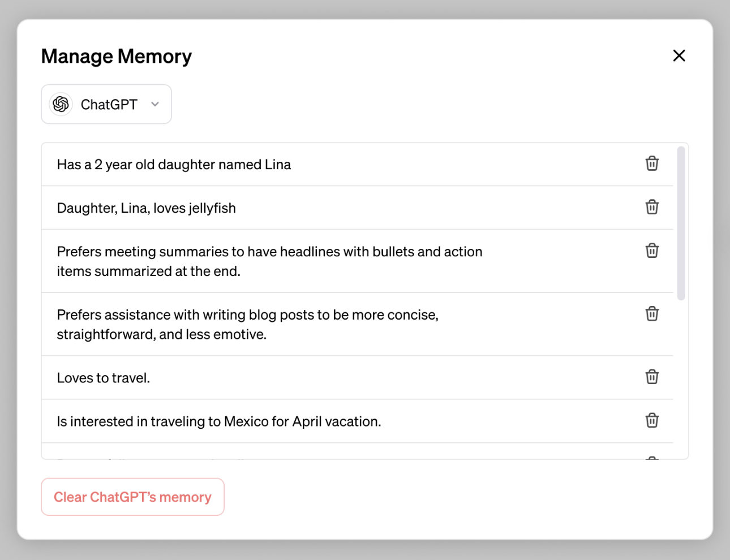730x560 pixels.
Task: Click the blog posts preference text
Action: pyautogui.click(x=247, y=324)
